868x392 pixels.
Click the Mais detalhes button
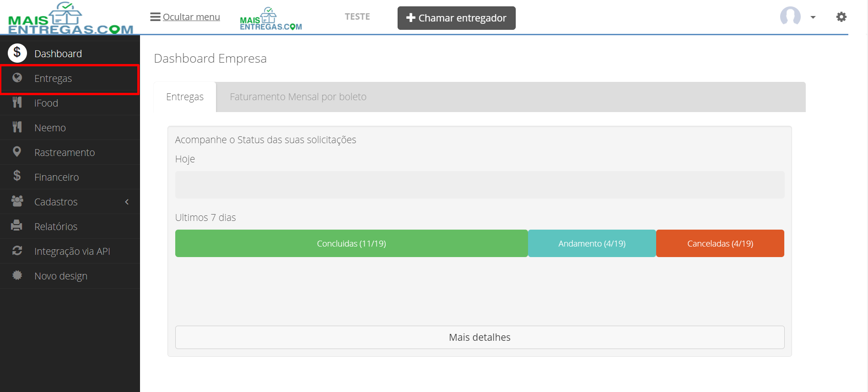click(x=480, y=337)
